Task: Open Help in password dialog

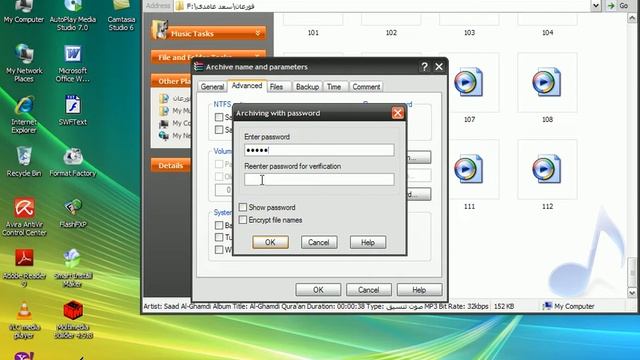Action: tap(368, 242)
